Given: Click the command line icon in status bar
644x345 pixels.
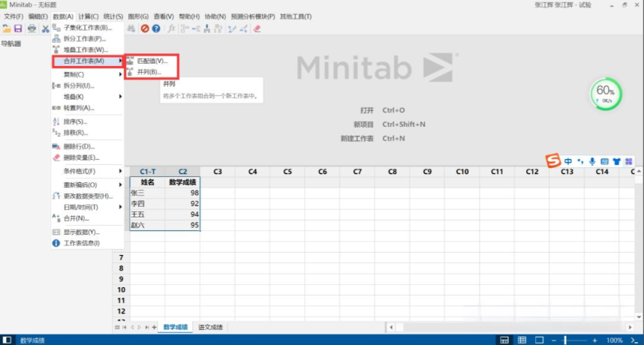Looking at the screenshot, I should (x=634, y=340).
